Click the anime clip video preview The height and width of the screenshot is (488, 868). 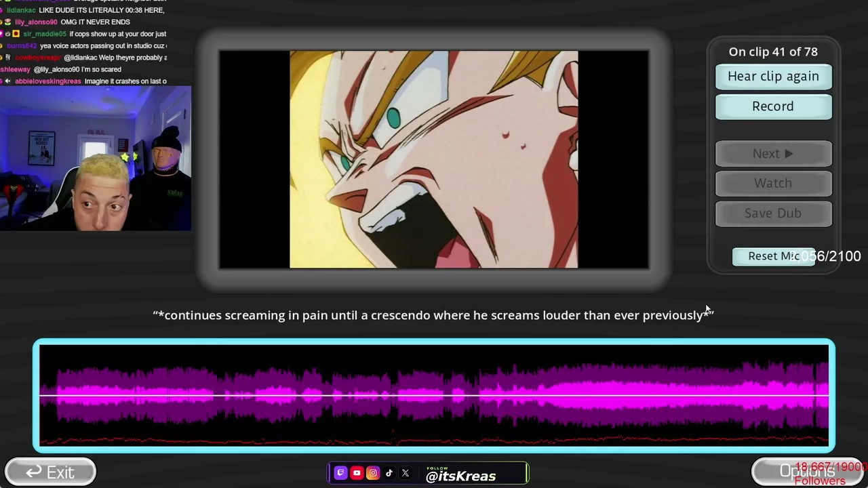click(x=434, y=159)
